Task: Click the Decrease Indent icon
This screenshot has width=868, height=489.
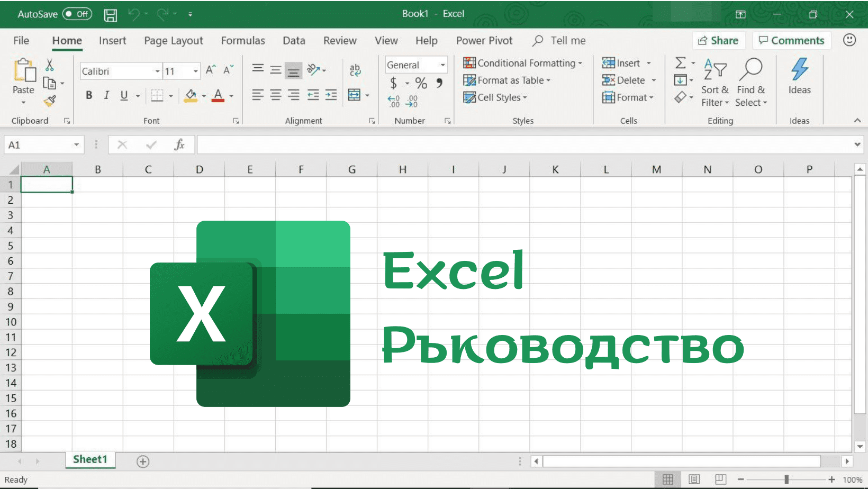Action: pos(313,95)
